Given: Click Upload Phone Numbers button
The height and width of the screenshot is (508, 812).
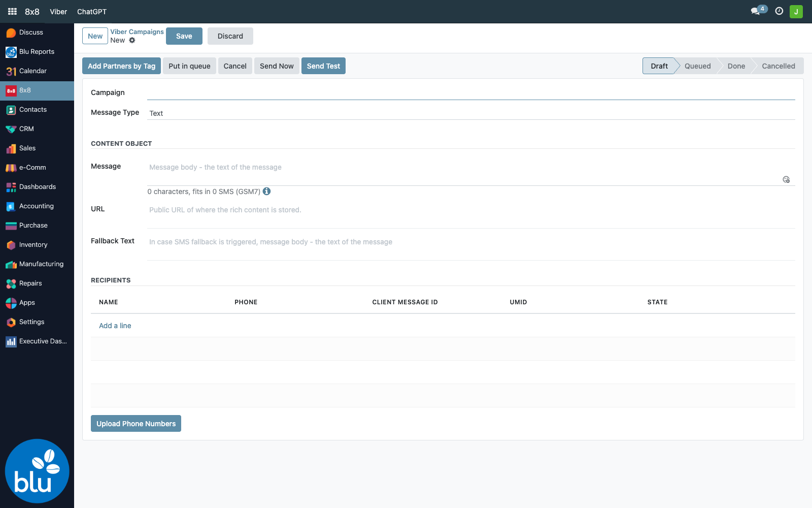Looking at the screenshot, I should [x=136, y=424].
